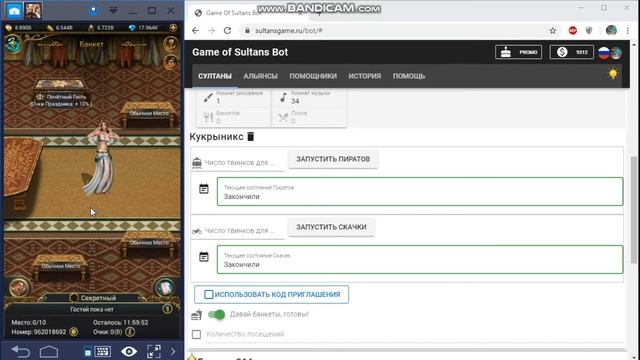
Task: Open the BlueStacks dropdown arrow menu
Action: pos(113,11)
